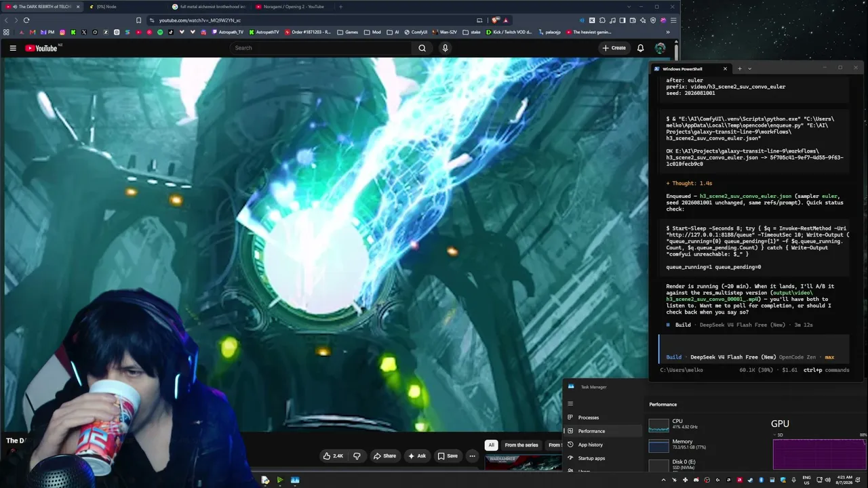The height and width of the screenshot is (488, 868).
Task: Share the YouTube video
Action: pos(384,456)
